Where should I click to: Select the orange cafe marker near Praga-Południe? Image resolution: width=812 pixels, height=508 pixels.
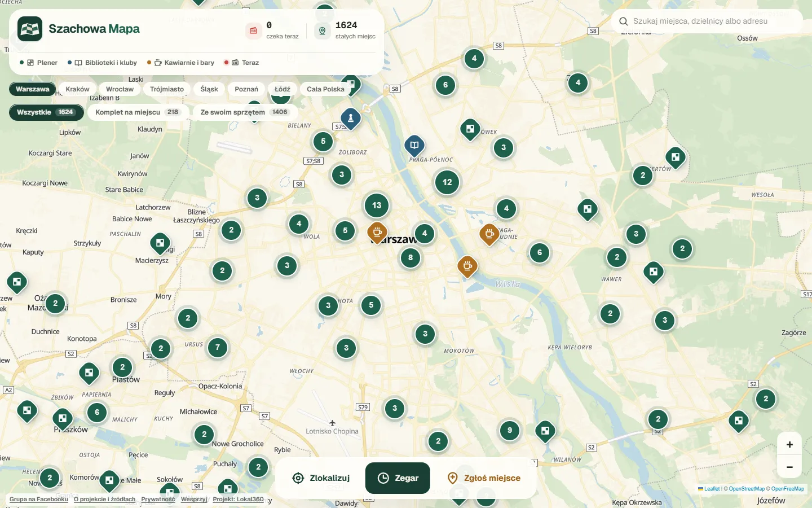pos(489,233)
